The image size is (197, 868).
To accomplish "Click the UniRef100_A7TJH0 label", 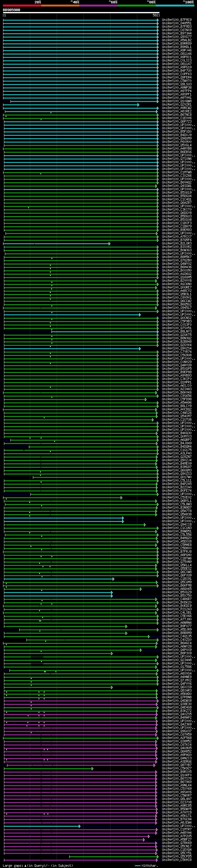I will click(x=176, y=619).
